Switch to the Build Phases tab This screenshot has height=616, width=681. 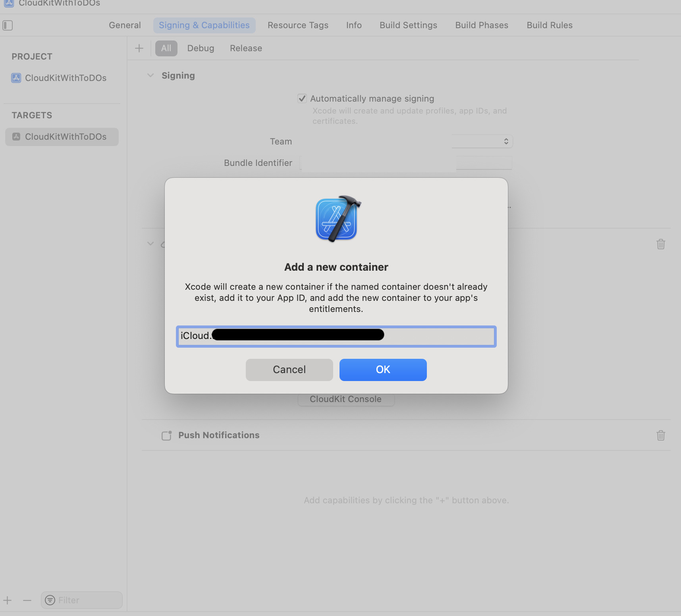coord(481,25)
